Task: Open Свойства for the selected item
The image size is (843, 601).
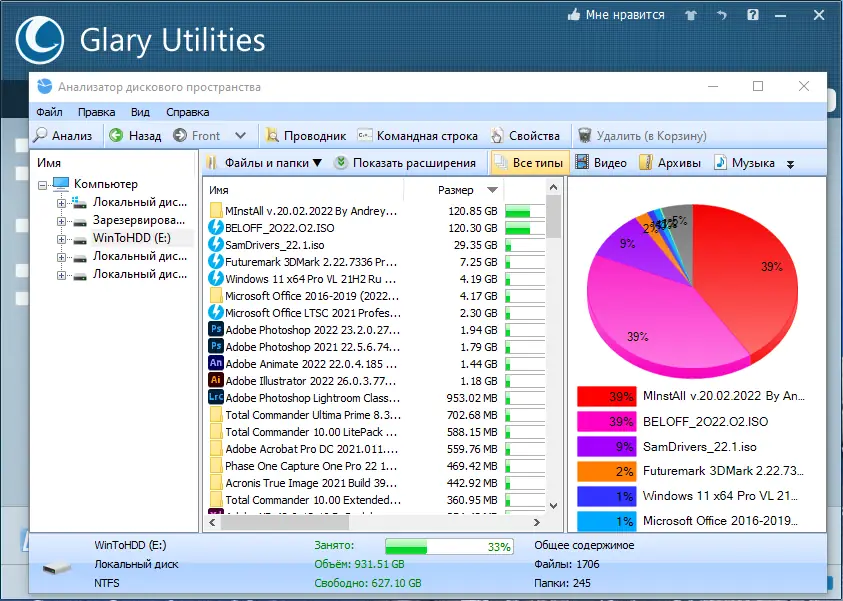Action: (x=525, y=135)
